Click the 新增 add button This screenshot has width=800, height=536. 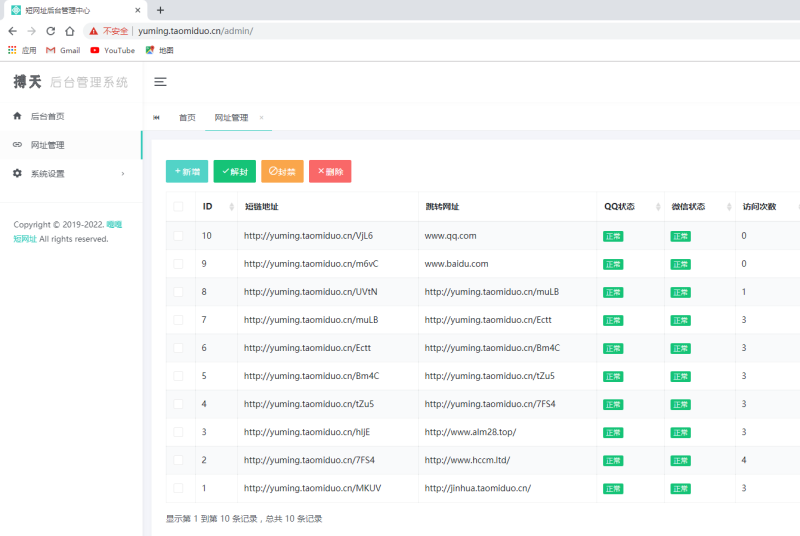(x=187, y=171)
